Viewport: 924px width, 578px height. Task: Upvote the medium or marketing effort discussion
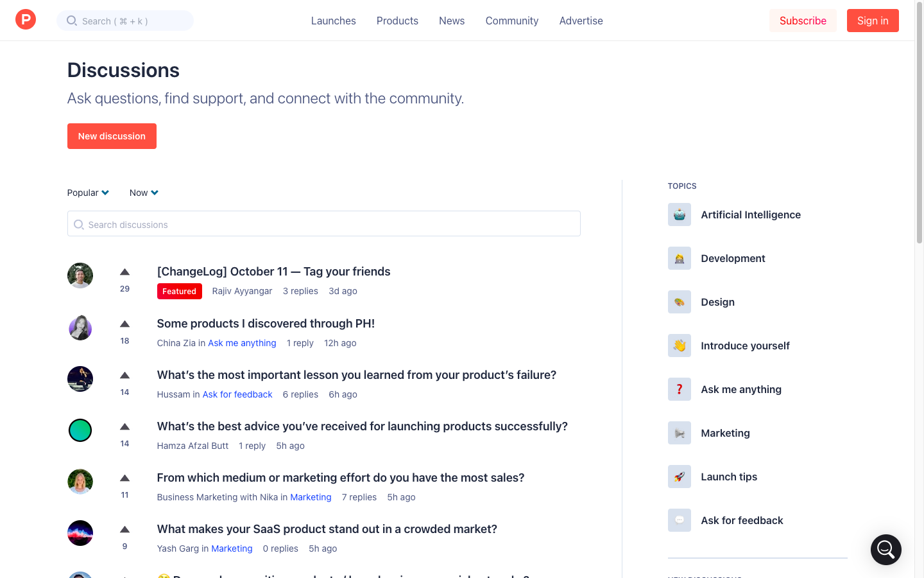click(125, 478)
